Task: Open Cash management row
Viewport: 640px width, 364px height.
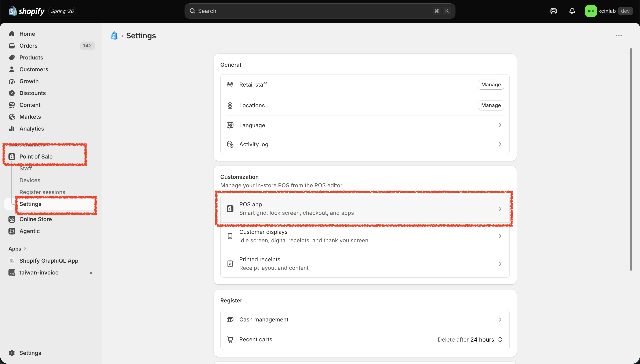Action: pos(365,320)
